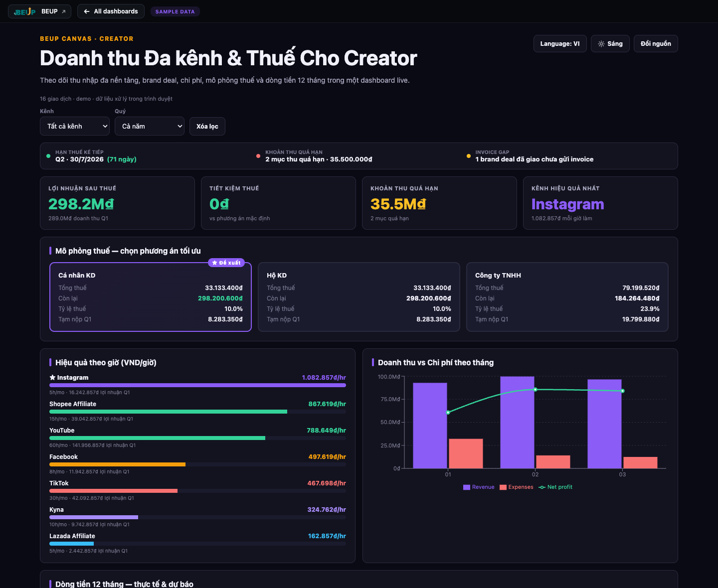Click the 79.199.520₫ Tổng thuế value

pyautogui.click(x=641, y=288)
